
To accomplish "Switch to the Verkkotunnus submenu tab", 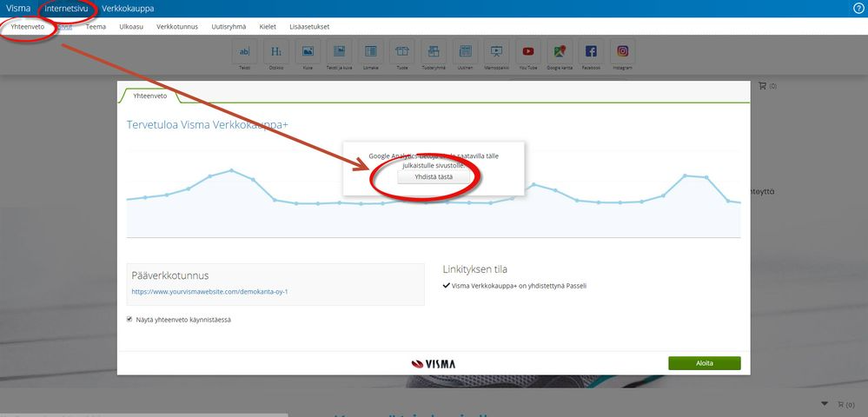I will 177,26.
